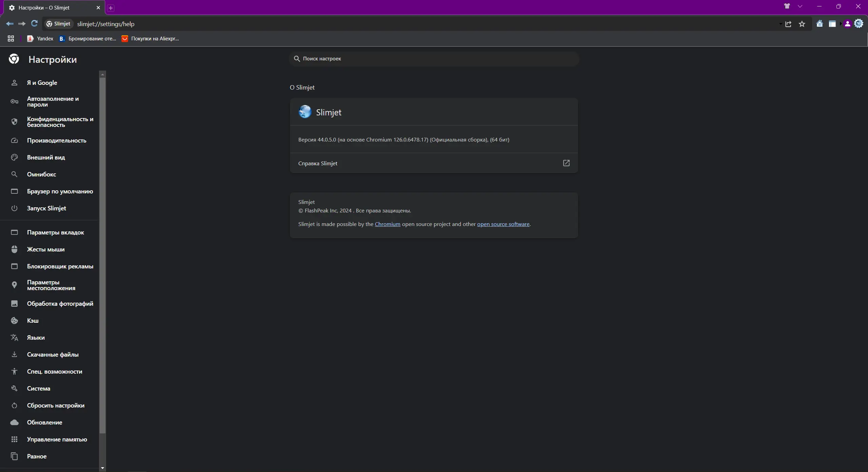Open the Chromium project link
This screenshot has height=472, width=868.
pos(387,224)
